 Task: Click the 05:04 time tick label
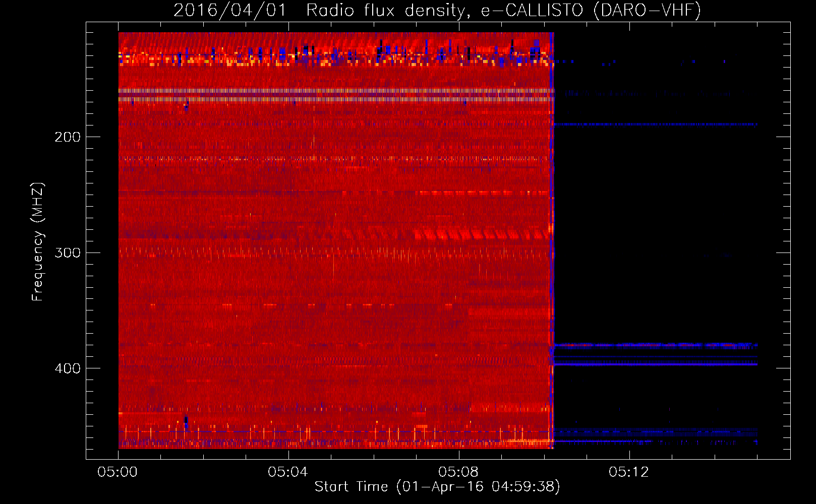288,472
